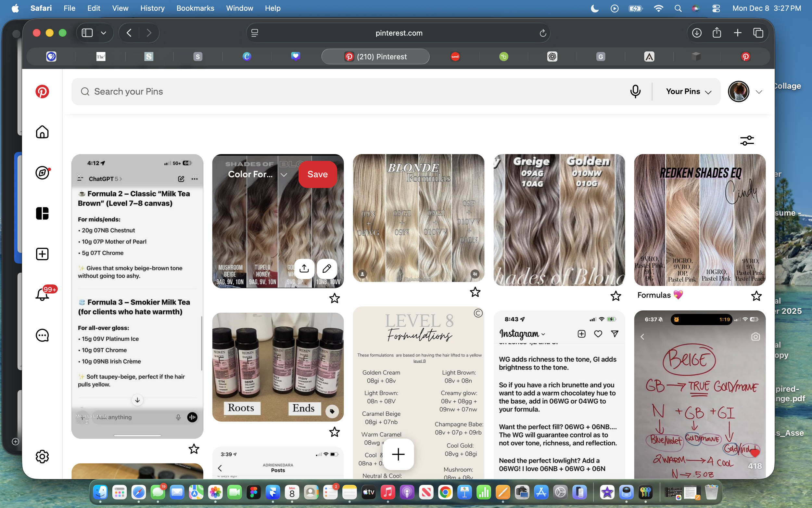Open the Safari sidebar options chevron
812x508 pixels.
(x=103, y=33)
